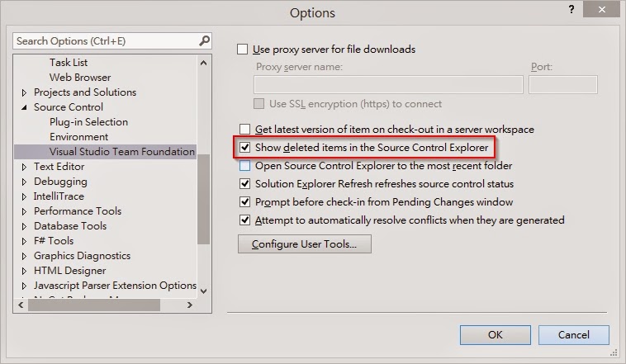Select Plug-in Selection under Source Control
Image resolution: width=626 pixels, height=364 pixels.
coord(88,121)
